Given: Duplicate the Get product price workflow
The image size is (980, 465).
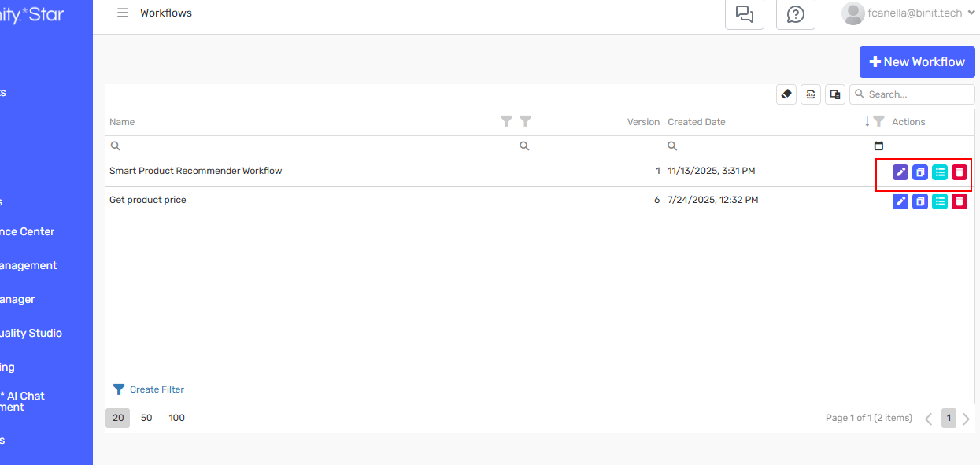Looking at the screenshot, I should pyautogui.click(x=919, y=201).
